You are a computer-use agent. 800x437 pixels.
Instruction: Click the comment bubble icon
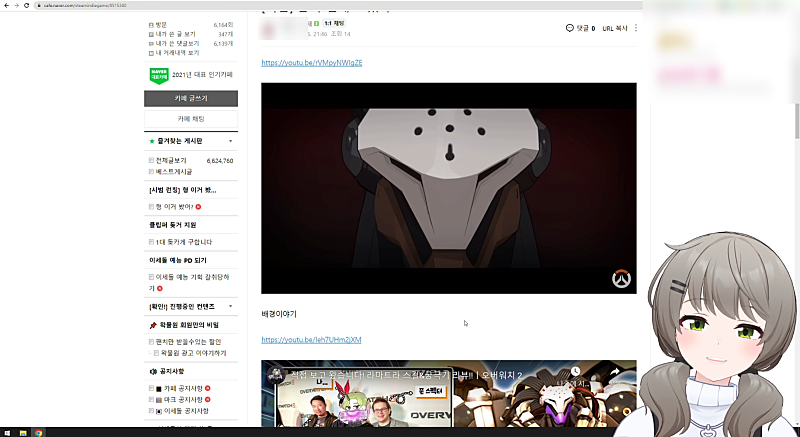[570, 28]
